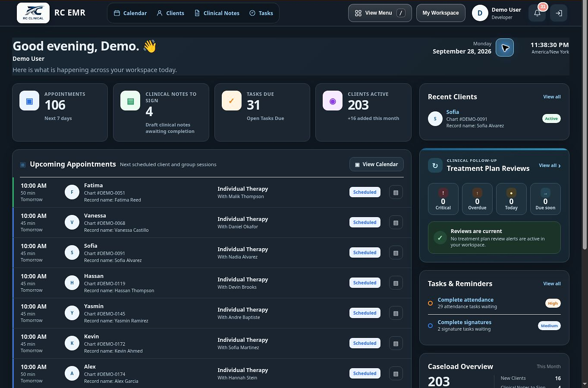Click the Scheduled badge for Fatima
588x388 pixels.
pos(365,192)
